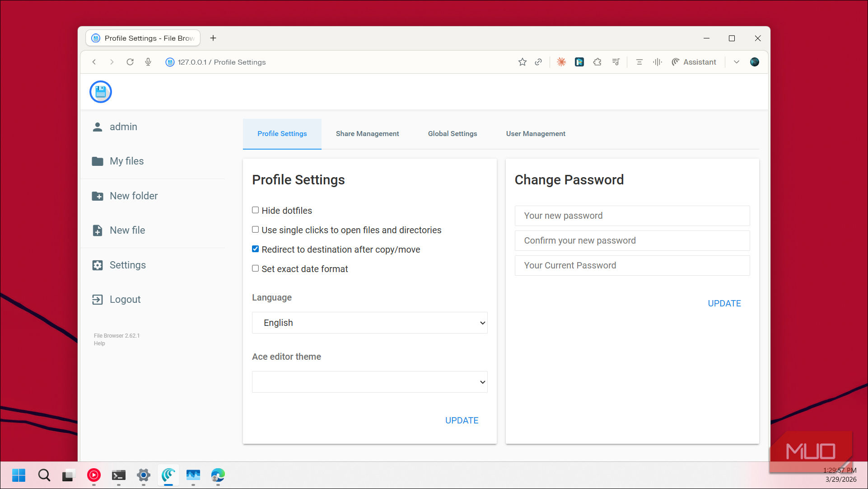Go back with browser back arrow
The image size is (868, 489).
(94, 62)
